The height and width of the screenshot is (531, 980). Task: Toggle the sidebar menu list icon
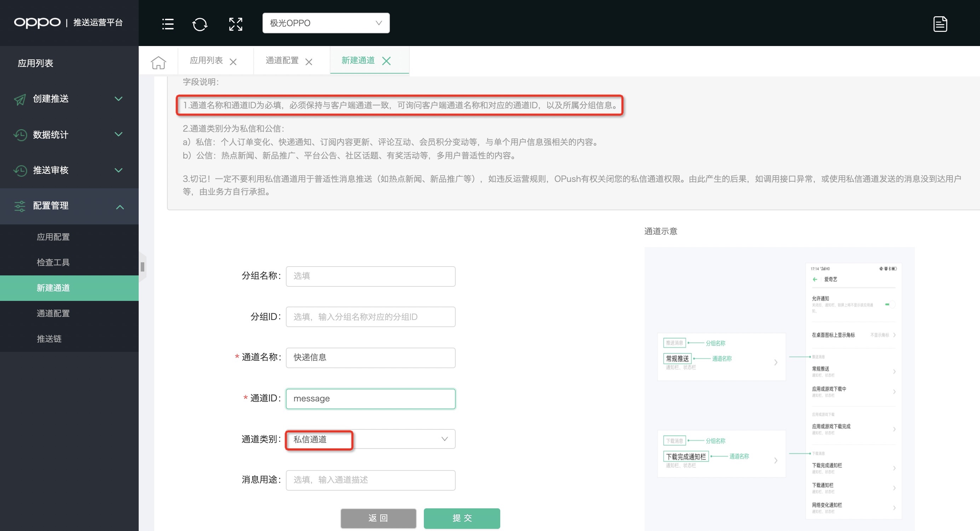pyautogui.click(x=168, y=24)
